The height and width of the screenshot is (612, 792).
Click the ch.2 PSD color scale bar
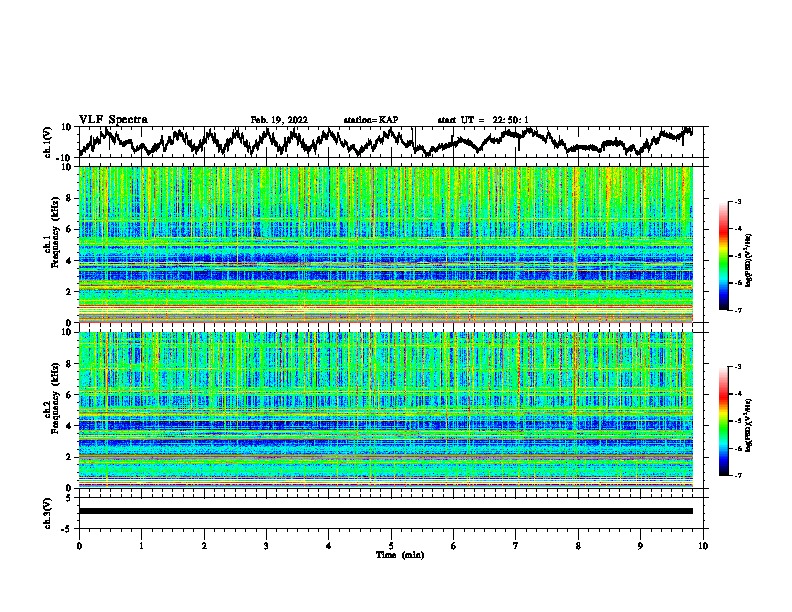click(723, 421)
